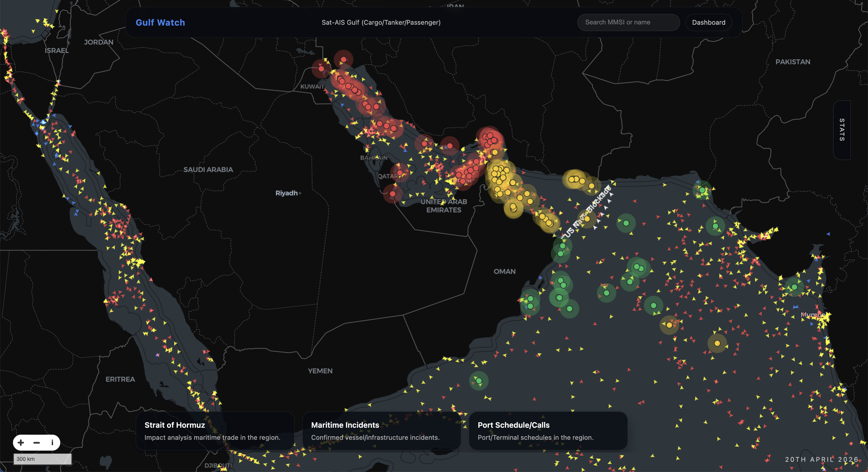Click the map info 'i' button
Viewport: 868px width, 472px height.
coord(52,442)
